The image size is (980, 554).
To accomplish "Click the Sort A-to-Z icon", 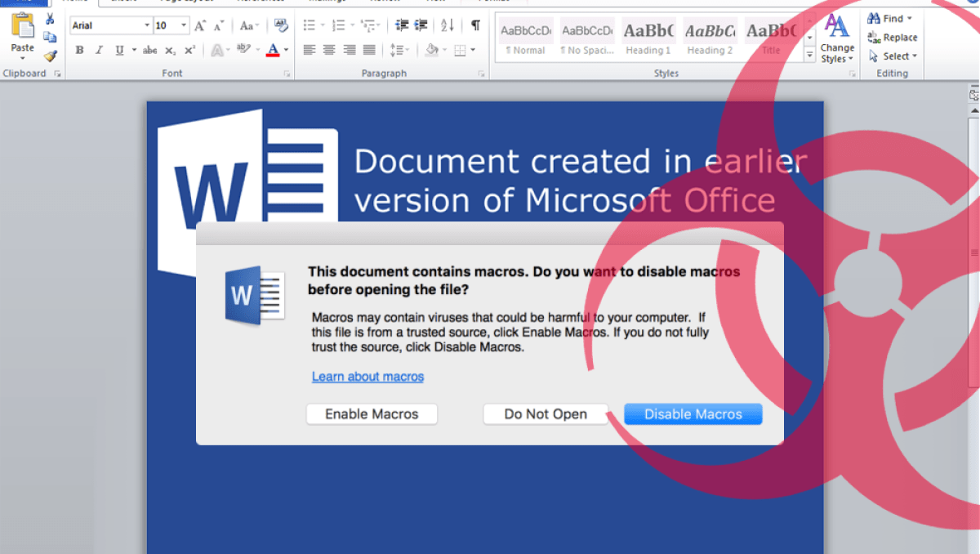I will click(447, 25).
